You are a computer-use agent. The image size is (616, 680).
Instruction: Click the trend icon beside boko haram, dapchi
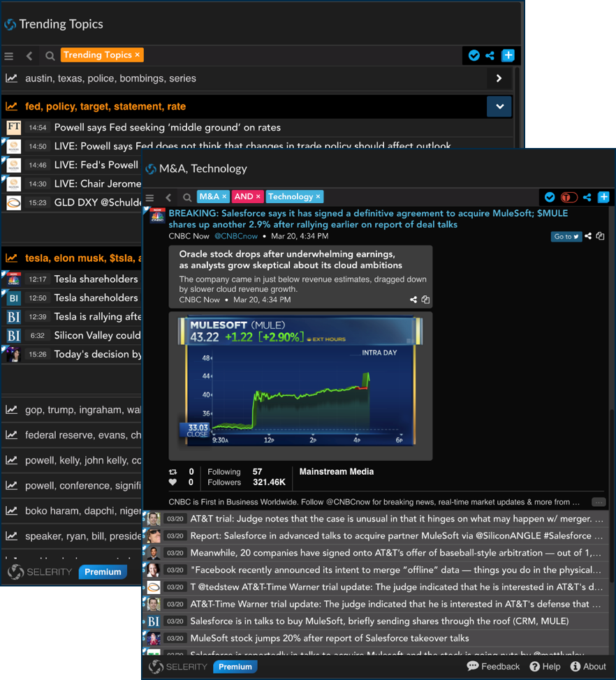coord(12,511)
